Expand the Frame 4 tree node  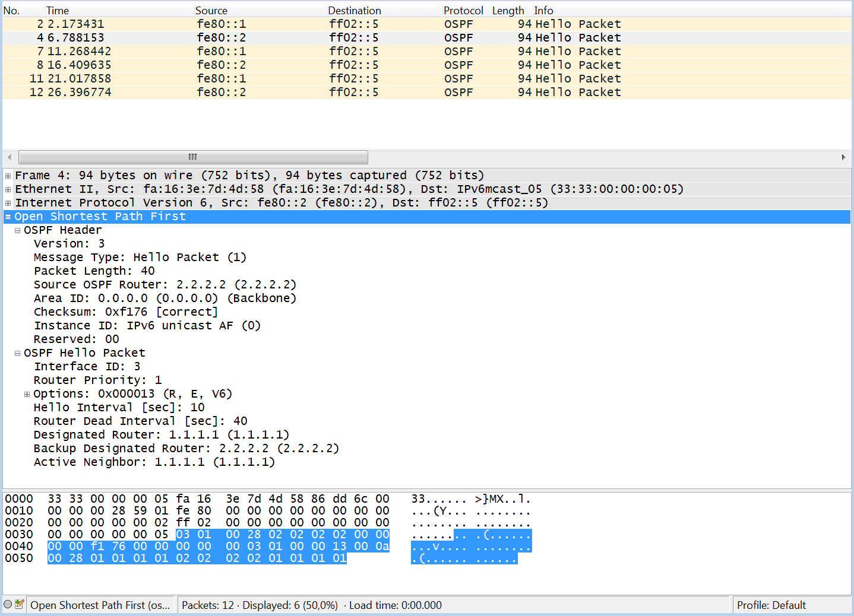8,176
